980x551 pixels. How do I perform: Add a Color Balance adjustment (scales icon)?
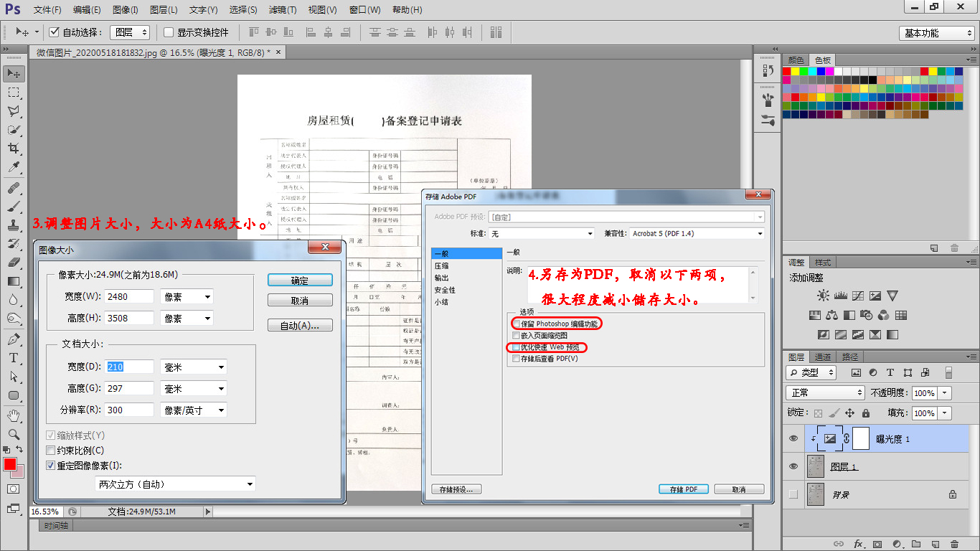832,315
